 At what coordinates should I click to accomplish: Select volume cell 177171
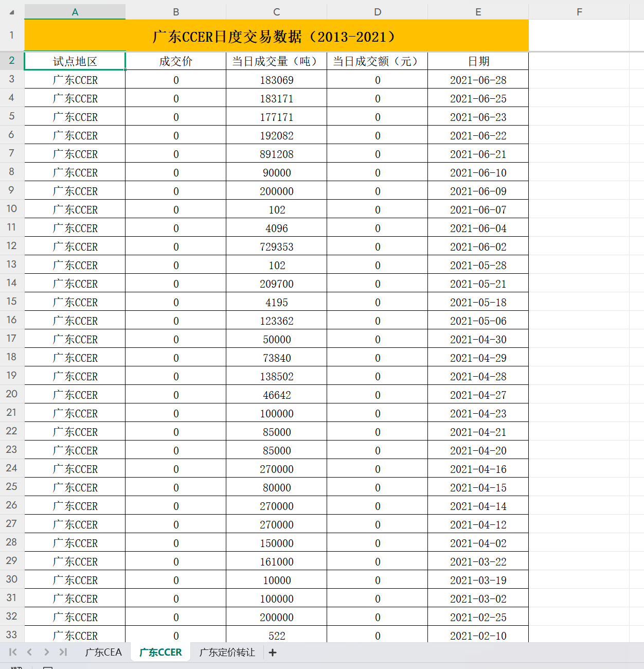277,117
